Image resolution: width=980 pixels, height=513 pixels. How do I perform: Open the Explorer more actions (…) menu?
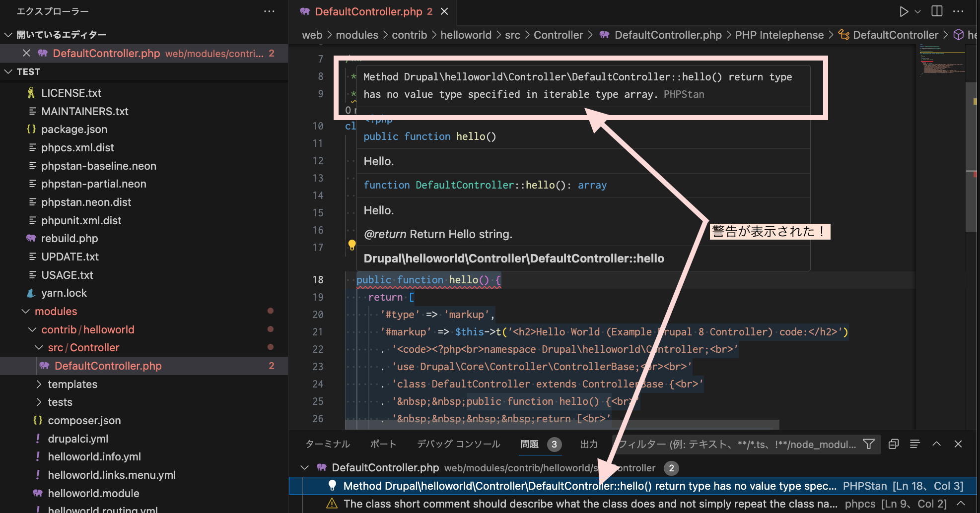coord(269,11)
